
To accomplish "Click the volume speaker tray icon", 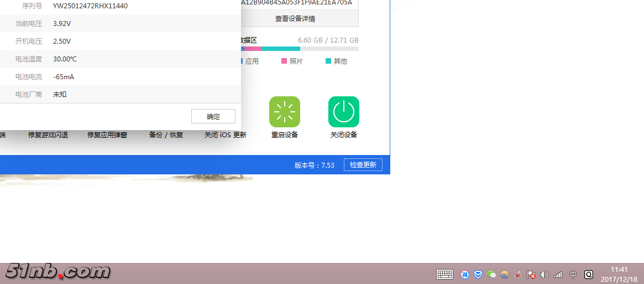I will point(544,274).
